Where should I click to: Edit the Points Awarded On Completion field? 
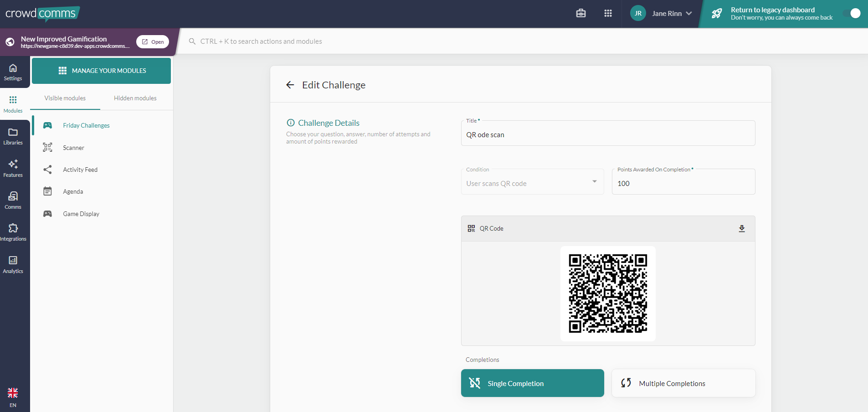click(x=683, y=181)
